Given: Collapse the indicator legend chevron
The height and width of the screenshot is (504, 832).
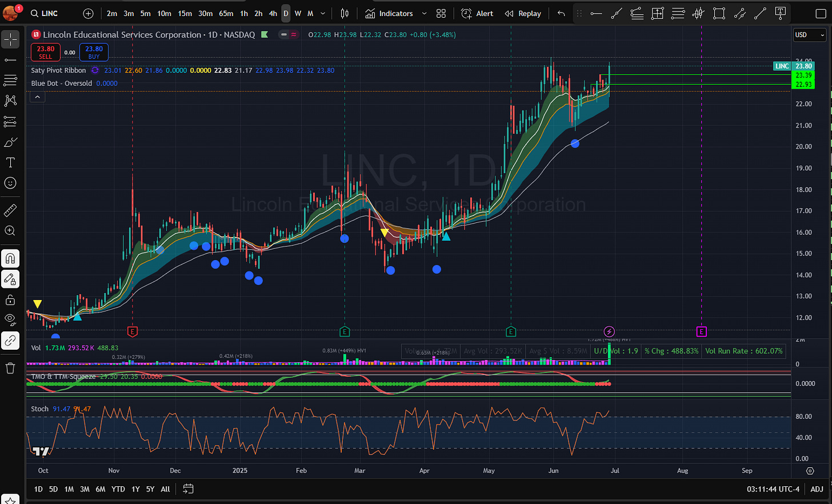Looking at the screenshot, I should (37, 97).
